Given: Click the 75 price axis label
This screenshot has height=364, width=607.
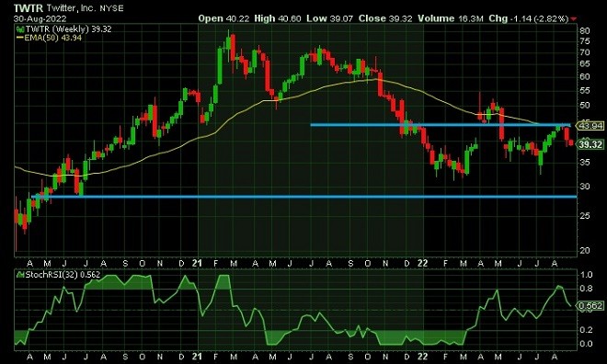Looking at the screenshot, I should click(585, 41).
